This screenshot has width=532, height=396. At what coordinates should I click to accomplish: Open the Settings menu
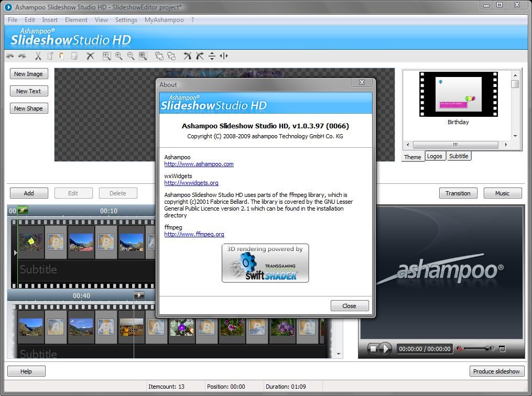click(126, 19)
